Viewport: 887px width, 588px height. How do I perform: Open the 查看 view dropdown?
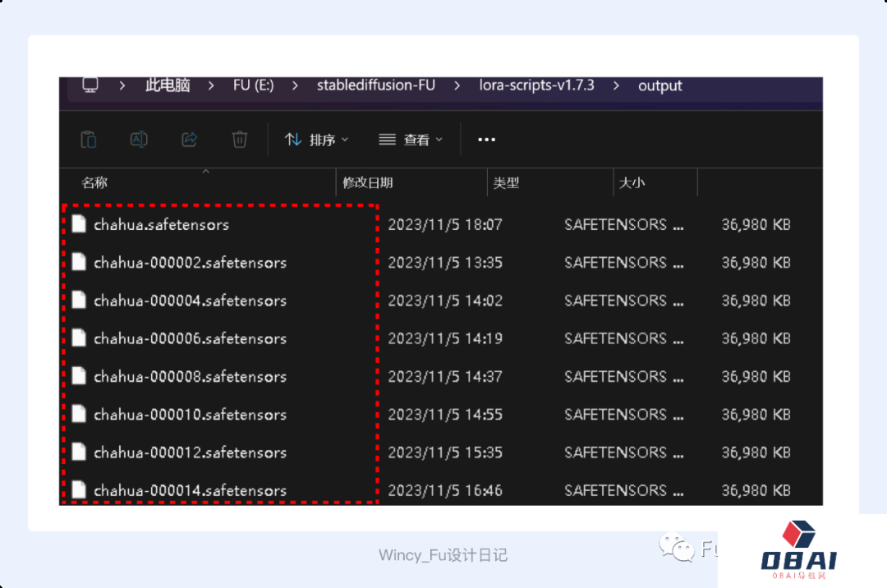(411, 140)
